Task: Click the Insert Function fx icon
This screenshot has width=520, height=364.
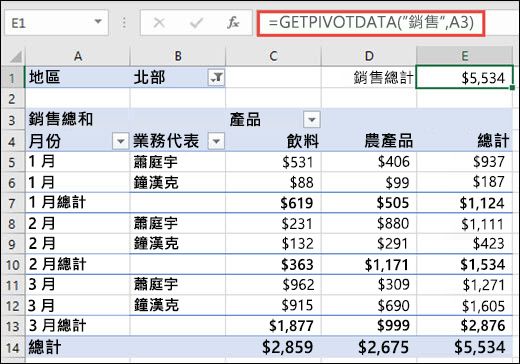Action: coord(233,23)
